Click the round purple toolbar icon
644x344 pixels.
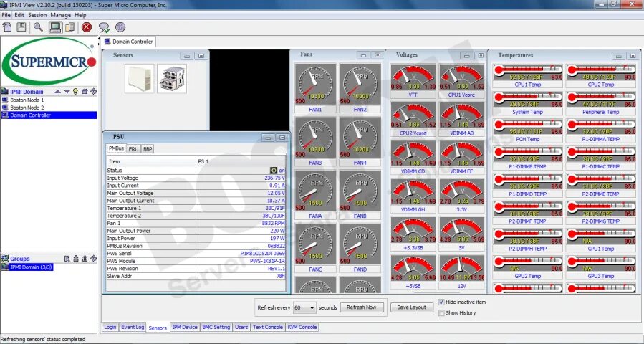[120, 27]
